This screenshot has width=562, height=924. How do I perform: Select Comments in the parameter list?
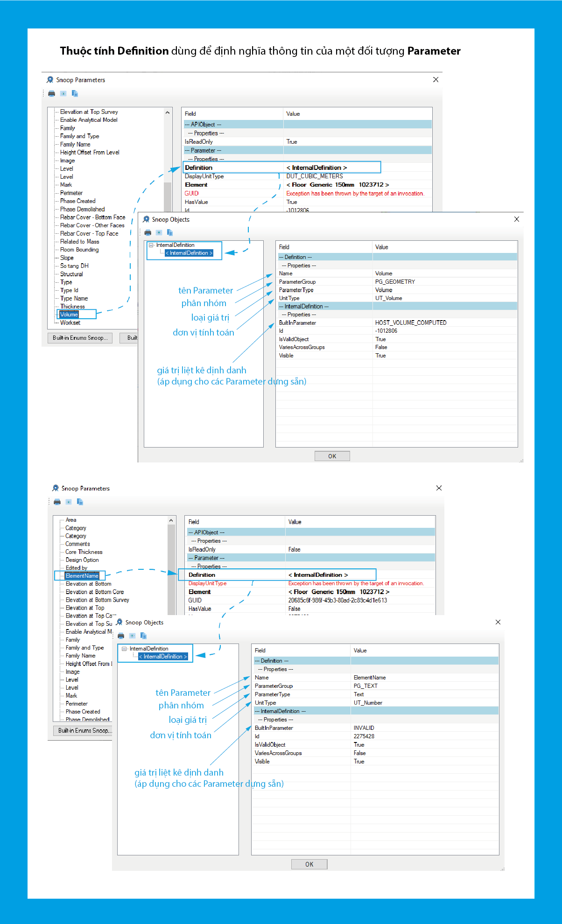pyautogui.click(x=77, y=544)
